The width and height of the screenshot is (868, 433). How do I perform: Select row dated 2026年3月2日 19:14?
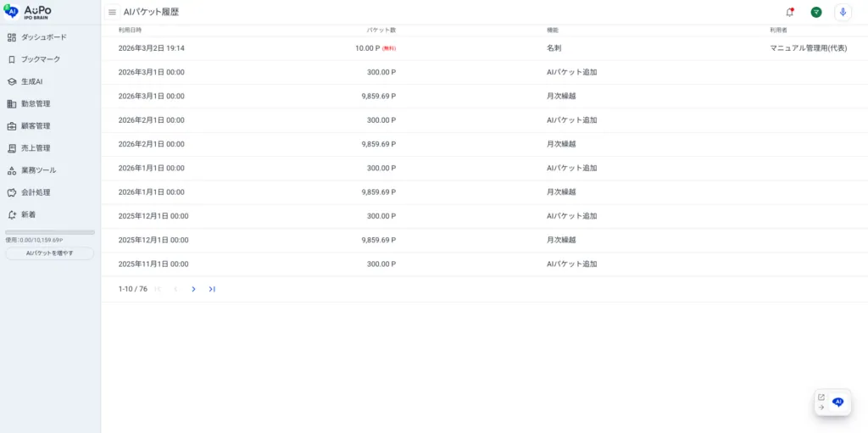click(484, 48)
